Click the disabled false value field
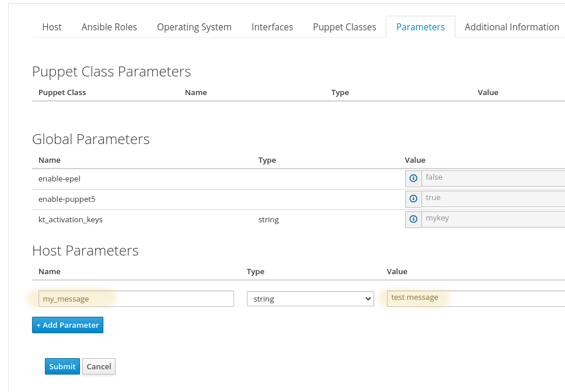 click(x=493, y=178)
